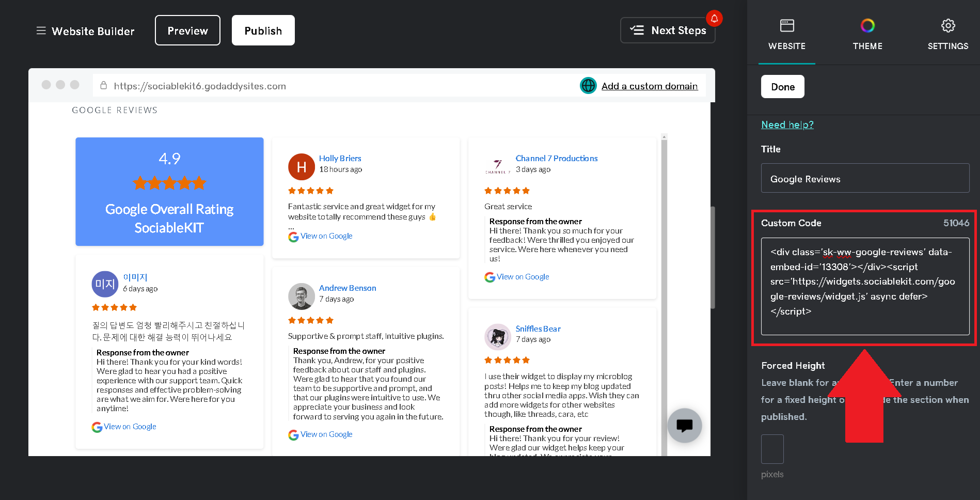Click Holly Briers reviewer name
The height and width of the screenshot is (500, 980).
pyautogui.click(x=340, y=158)
